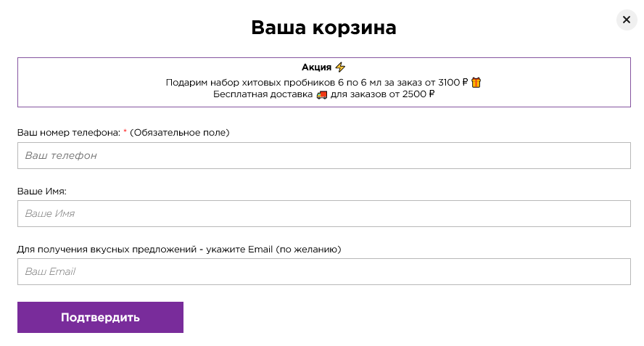Click the gift box icon in the promo
The height and width of the screenshot is (346, 644).
[476, 83]
